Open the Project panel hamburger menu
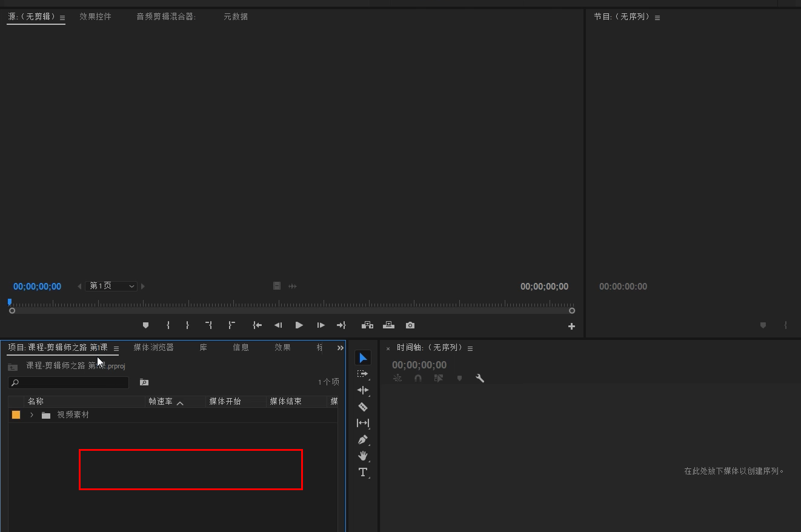The width and height of the screenshot is (801, 532). [x=116, y=348]
